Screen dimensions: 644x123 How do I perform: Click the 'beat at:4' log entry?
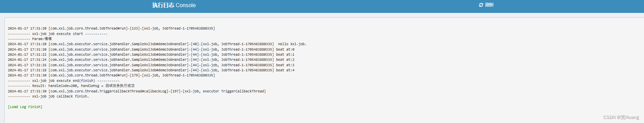point(285,70)
